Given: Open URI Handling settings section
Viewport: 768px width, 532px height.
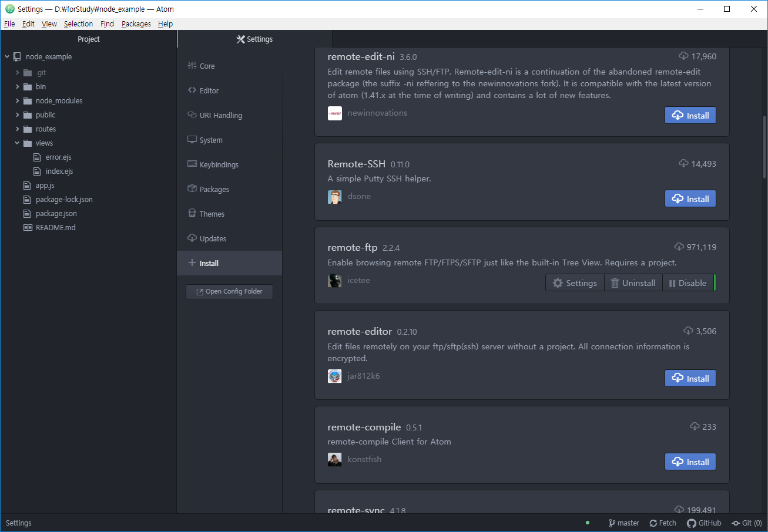Looking at the screenshot, I should coord(229,115).
